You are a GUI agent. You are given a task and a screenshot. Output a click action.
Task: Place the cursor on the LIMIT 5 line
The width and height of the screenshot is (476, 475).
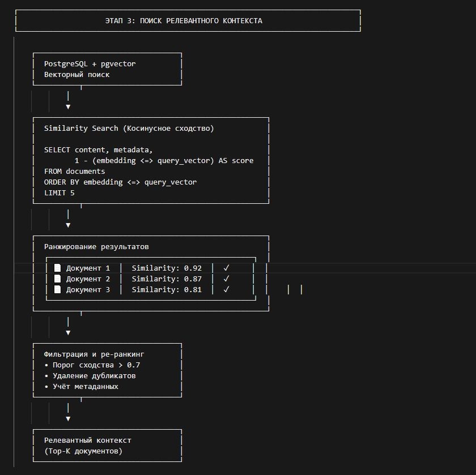(59, 193)
